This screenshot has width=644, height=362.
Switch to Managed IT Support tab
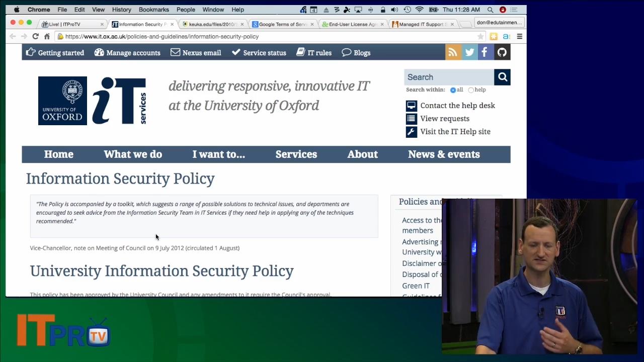click(422, 24)
